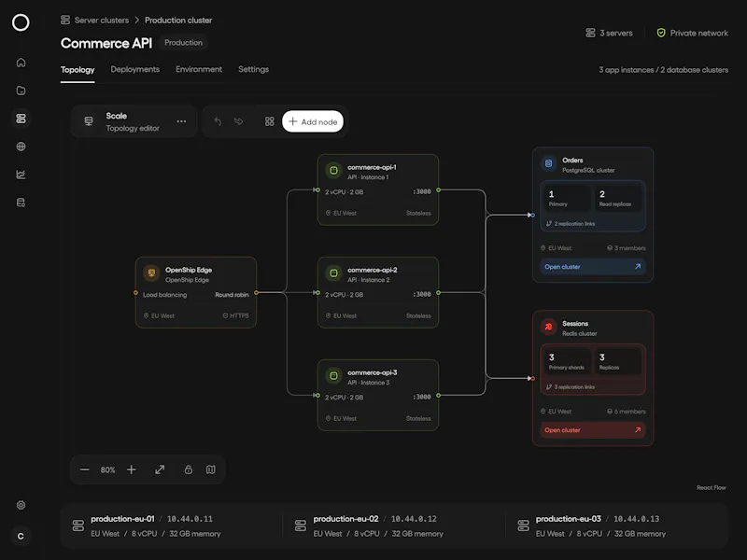This screenshot has height=560, width=747.
Task: Click the Sessions 3 Primary shards box
Action: tap(567, 361)
